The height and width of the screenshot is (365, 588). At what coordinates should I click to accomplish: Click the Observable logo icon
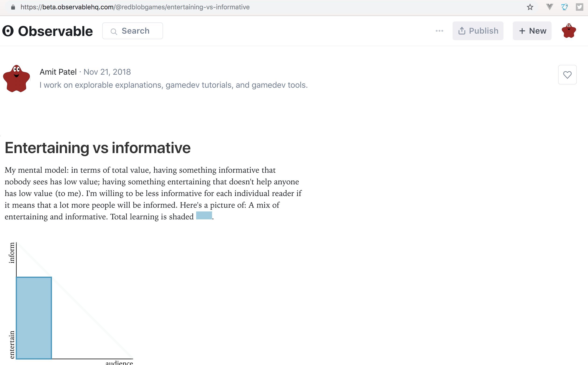click(8, 31)
